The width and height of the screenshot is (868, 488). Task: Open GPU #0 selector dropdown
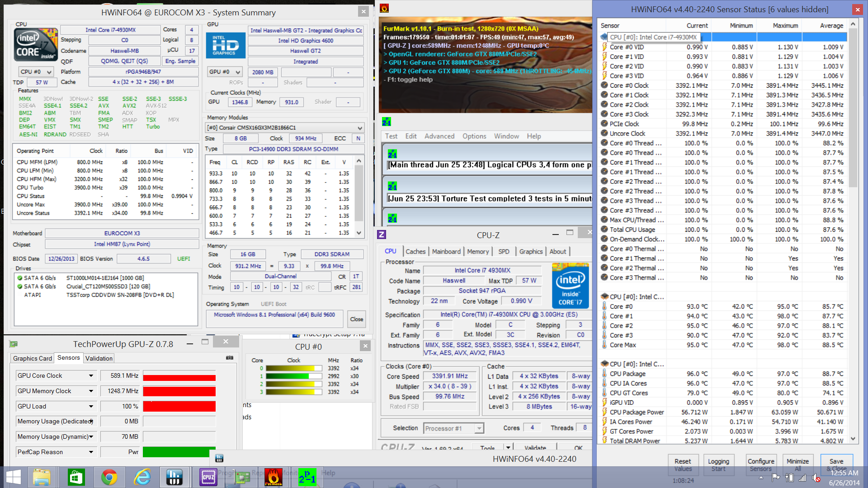pyautogui.click(x=225, y=72)
